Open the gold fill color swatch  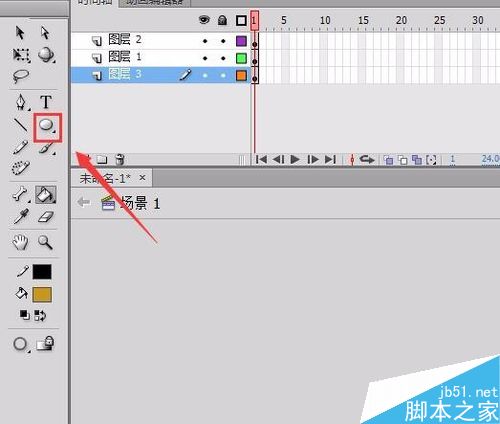click(42, 295)
